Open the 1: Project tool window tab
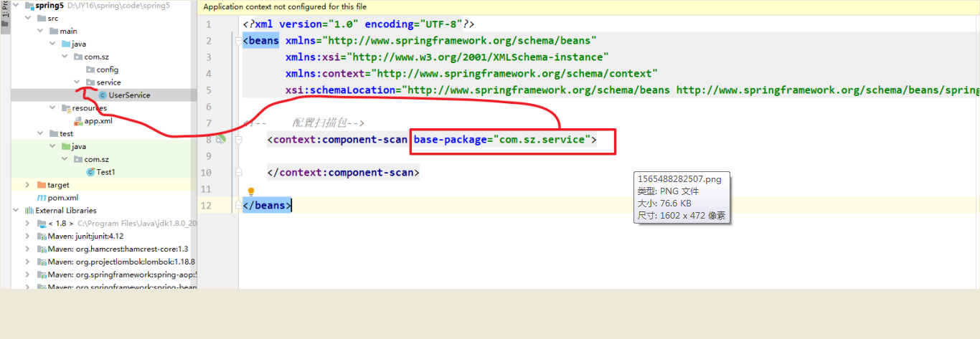 pos(5,14)
